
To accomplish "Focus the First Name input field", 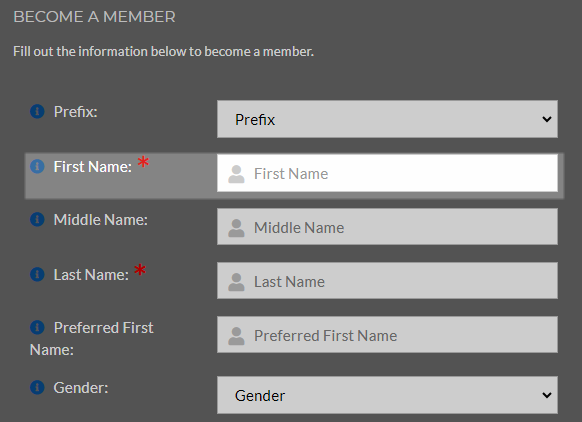I will (387, 173).
